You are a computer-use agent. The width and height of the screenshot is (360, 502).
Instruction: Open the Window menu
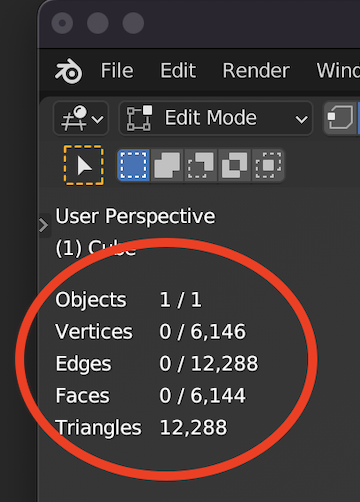[338, 71]
